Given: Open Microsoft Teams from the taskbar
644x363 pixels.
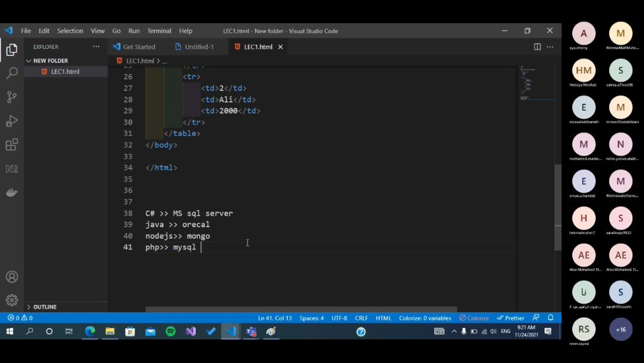Looking at the screenshot, I should click(251, 331).
